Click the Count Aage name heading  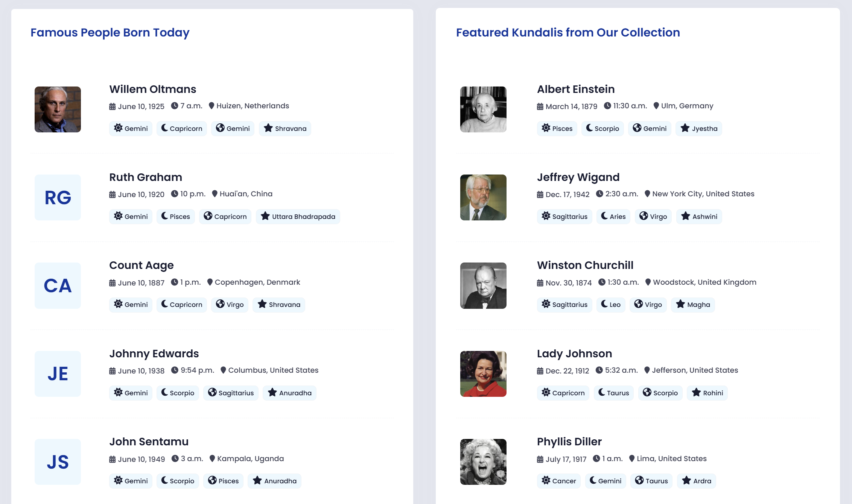141,265
